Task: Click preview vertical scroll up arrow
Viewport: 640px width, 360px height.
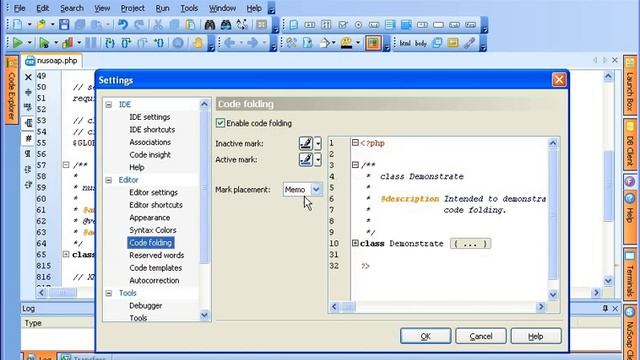Action: click(x=553, y=143)
